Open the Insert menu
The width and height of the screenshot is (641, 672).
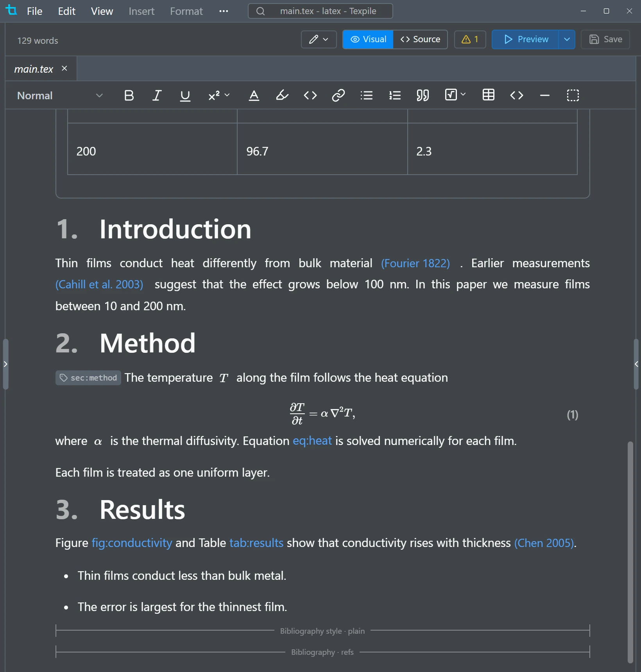(x=141, y=11)
